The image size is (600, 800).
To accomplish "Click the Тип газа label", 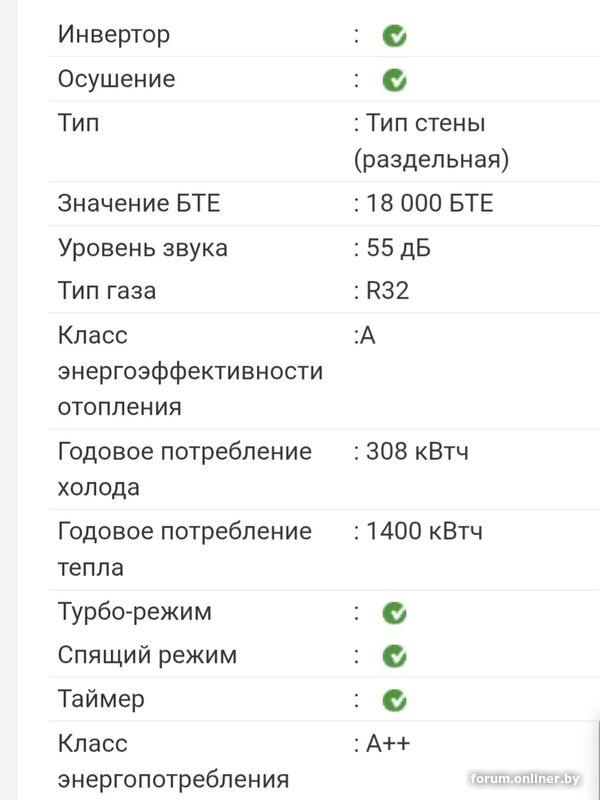I will 107,291.
